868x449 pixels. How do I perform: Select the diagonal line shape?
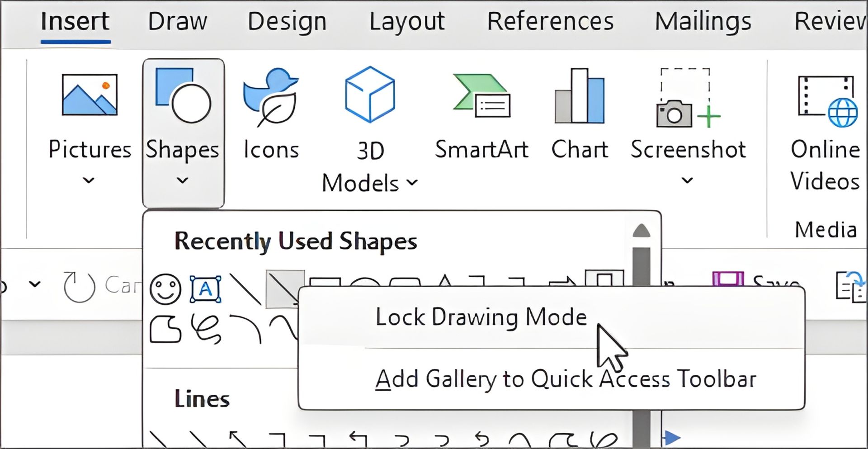[245, 289]
